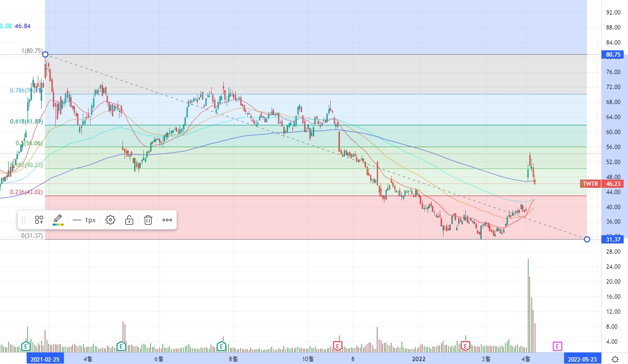This screenshot has height=364, width=628.
Task: Click the 31.37 price axis label
Action: coord(613,239)
